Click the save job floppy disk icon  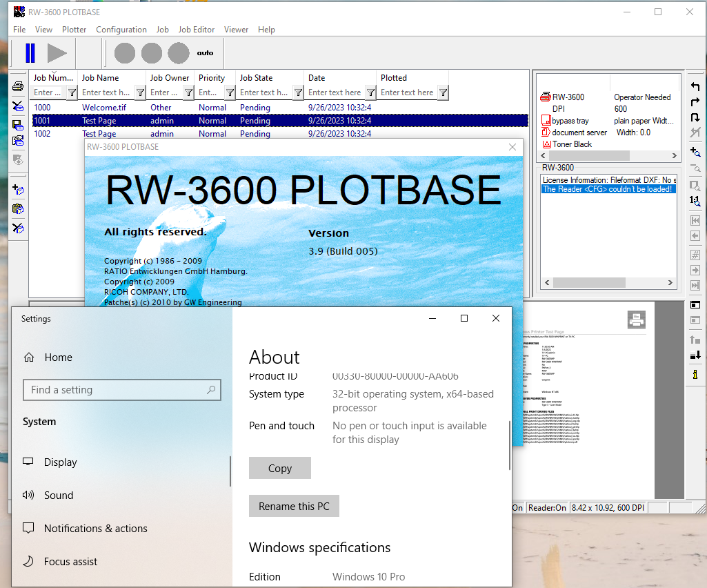click(x=18, y=125)
